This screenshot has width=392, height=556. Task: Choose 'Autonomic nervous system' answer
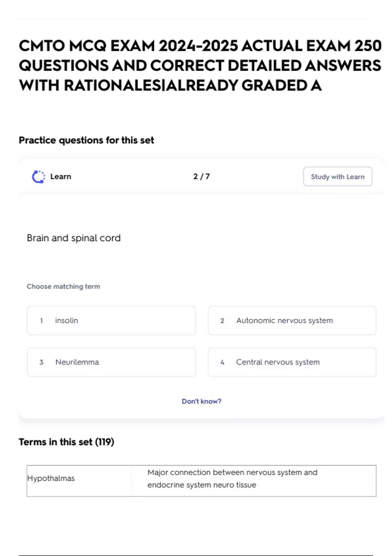click(292, 321)
